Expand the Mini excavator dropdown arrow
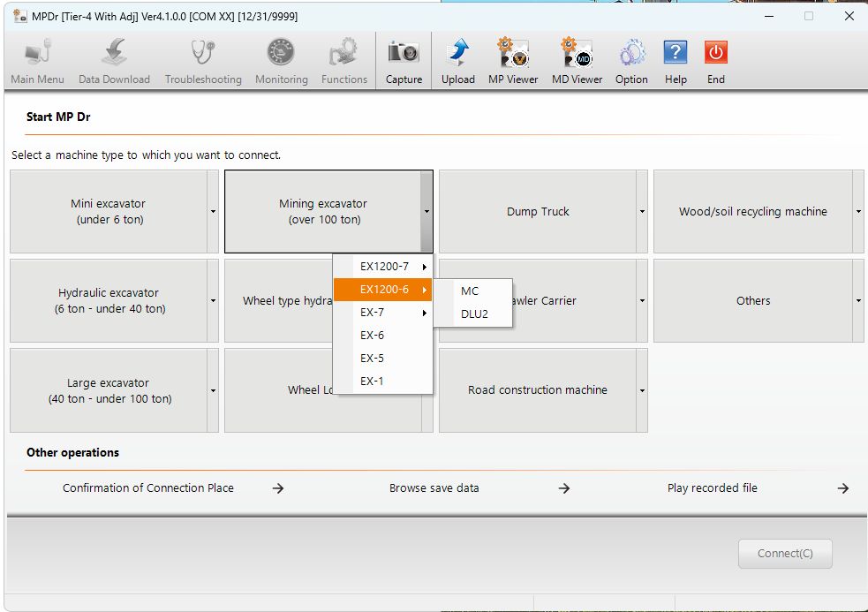This screenshot has width=868, height=612. (213, 212)
